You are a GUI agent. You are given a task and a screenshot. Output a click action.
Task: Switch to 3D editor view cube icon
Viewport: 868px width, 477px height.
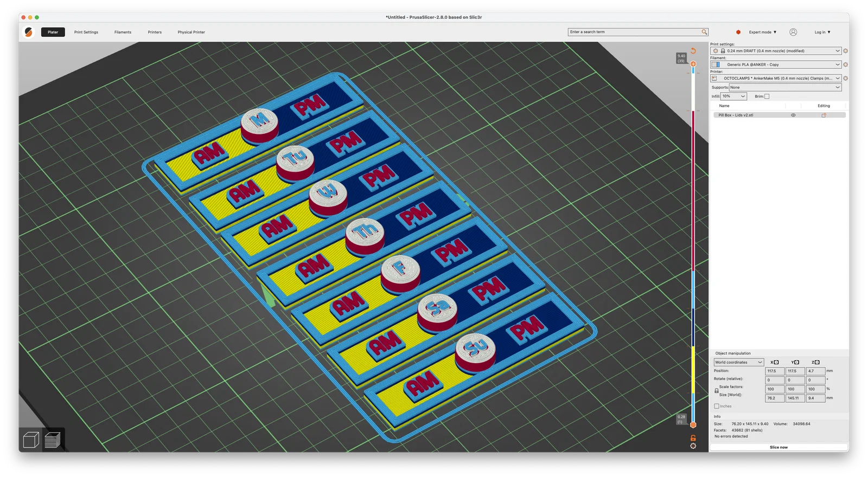(31, 440)
